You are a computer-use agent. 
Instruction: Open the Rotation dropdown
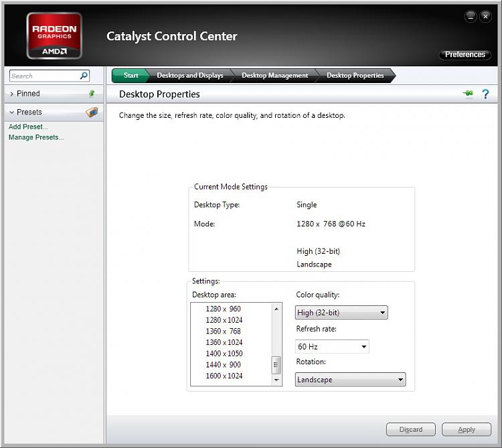pyautogui.click(x=350, y=380)
